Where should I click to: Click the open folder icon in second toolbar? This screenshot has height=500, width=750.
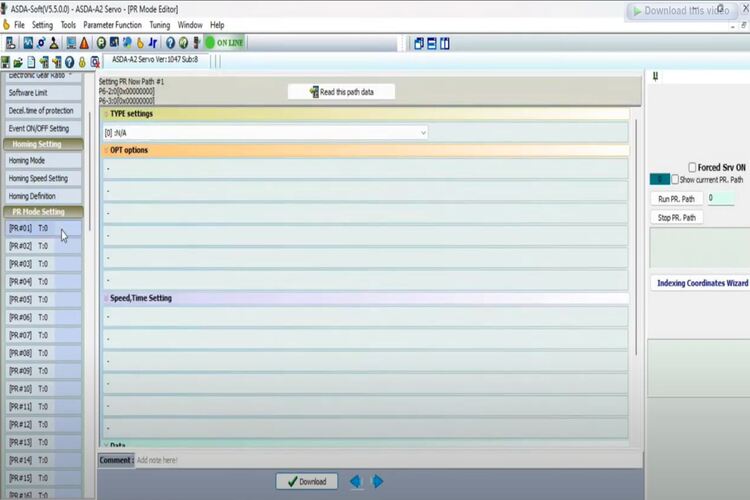pos(19,62)
